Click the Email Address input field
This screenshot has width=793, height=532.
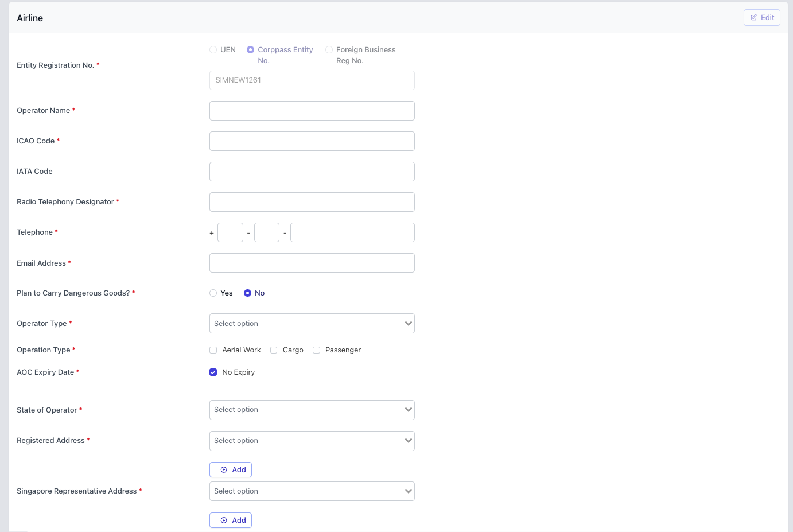312,263
